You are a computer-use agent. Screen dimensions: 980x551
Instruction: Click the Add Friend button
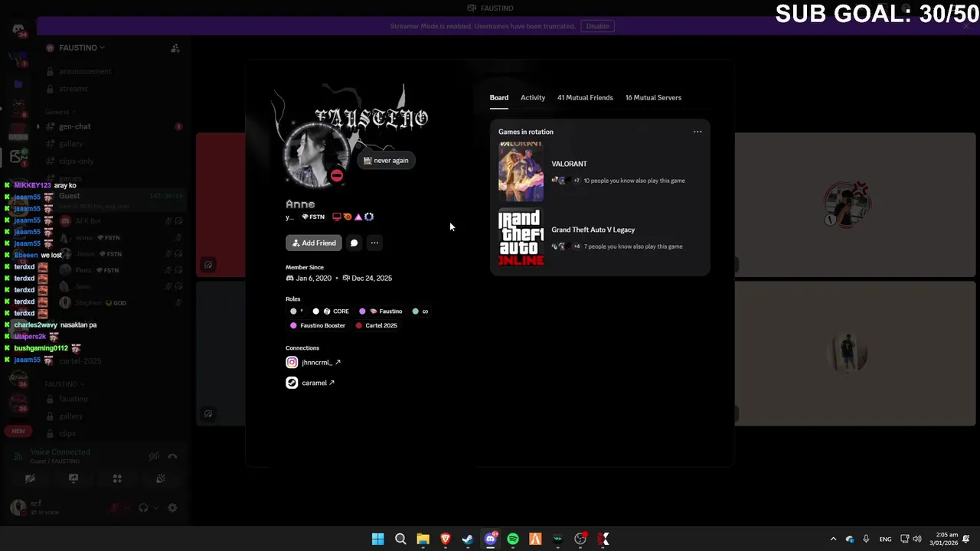(314, 243)
